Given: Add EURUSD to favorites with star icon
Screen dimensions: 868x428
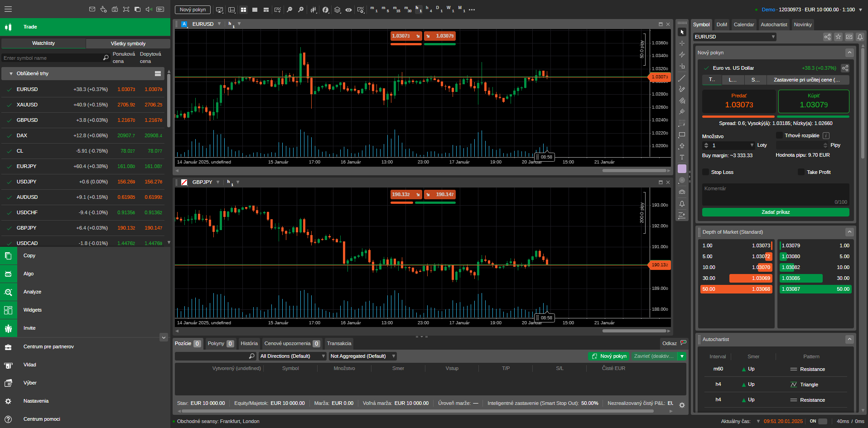Looking at the screenshot, I should tap(838, 37).
